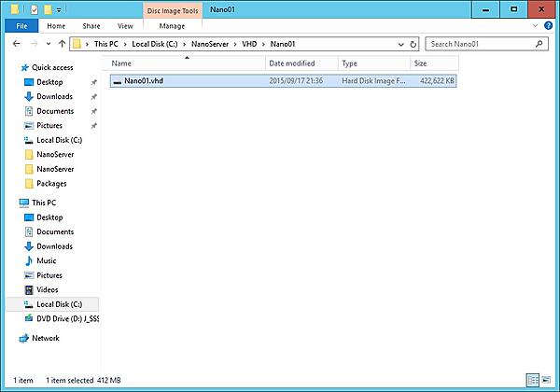Click the window folder icon in title bar

coord(15,9)
